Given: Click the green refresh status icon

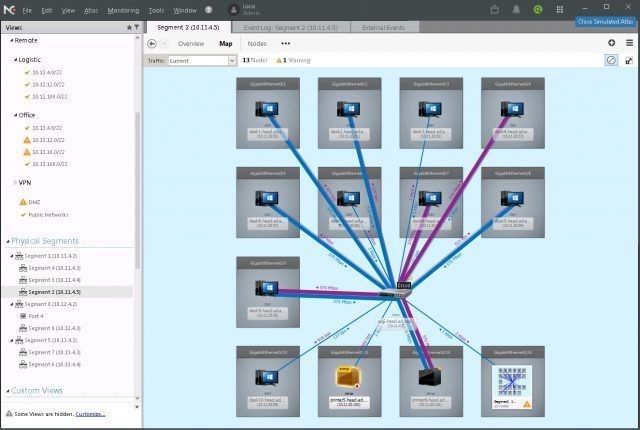Looking at the screenshot, I should click(x=538, y=9).
